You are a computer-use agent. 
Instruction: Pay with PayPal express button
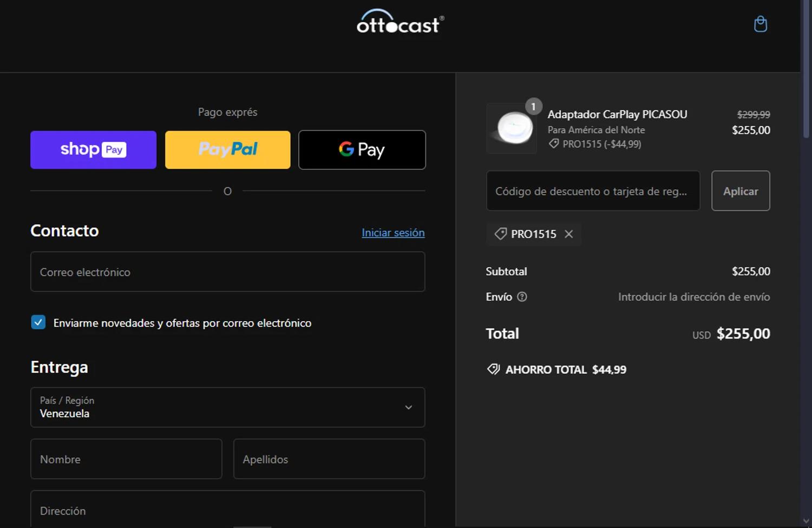click(227, 149)
